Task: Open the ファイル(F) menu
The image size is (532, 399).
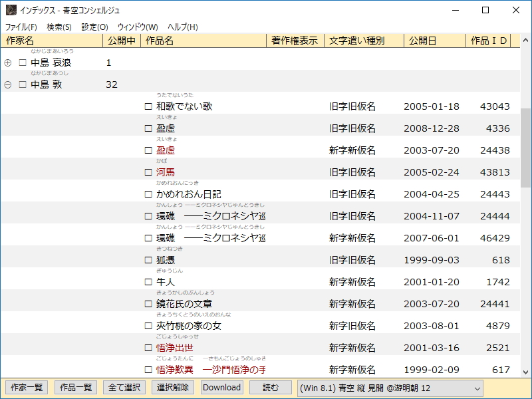Action: pos(21,27)
